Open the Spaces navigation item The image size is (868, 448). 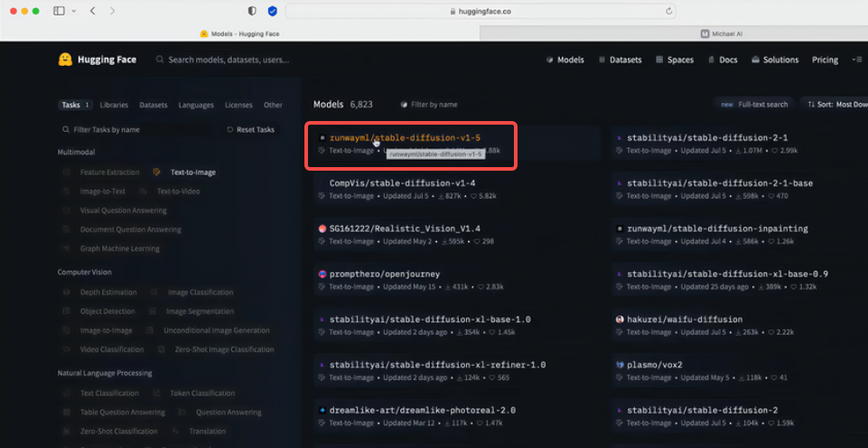tap(674, 60)
